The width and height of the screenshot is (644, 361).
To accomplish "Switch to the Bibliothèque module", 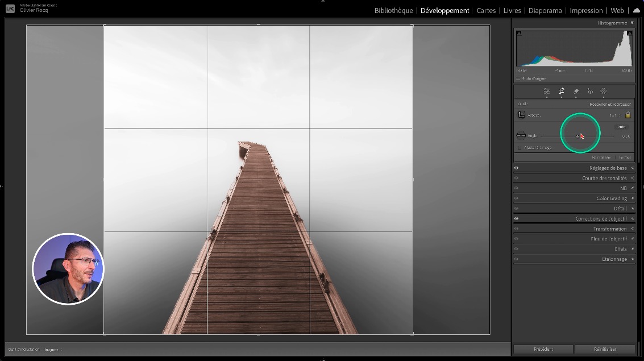I will (x=393, y=10).
